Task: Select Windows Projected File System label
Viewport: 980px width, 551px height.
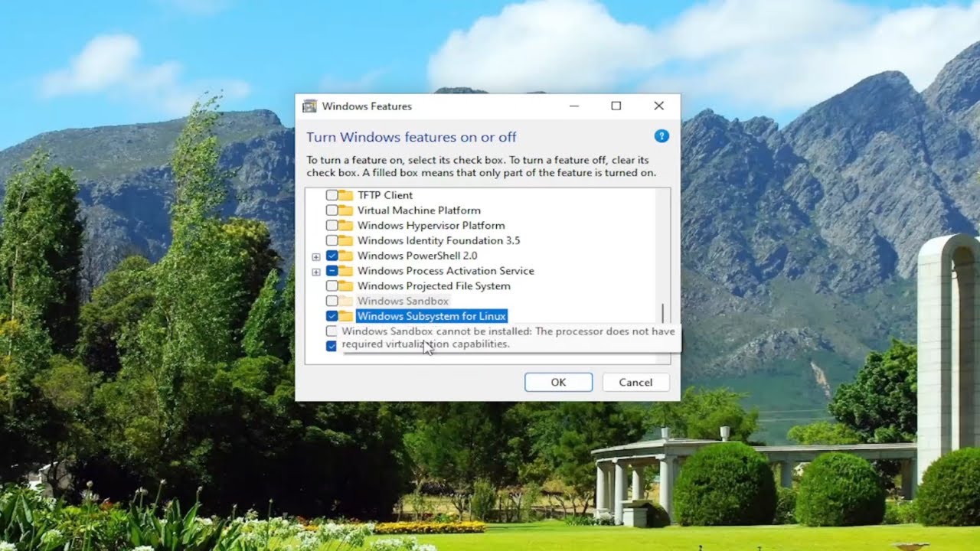Action: [x=434, y=286]
